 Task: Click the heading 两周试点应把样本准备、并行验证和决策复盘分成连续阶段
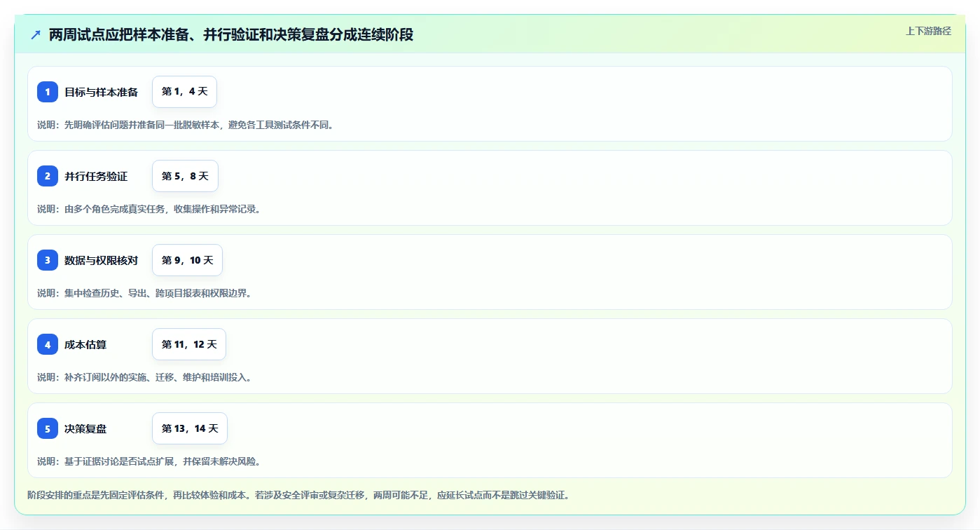[231, 34]
